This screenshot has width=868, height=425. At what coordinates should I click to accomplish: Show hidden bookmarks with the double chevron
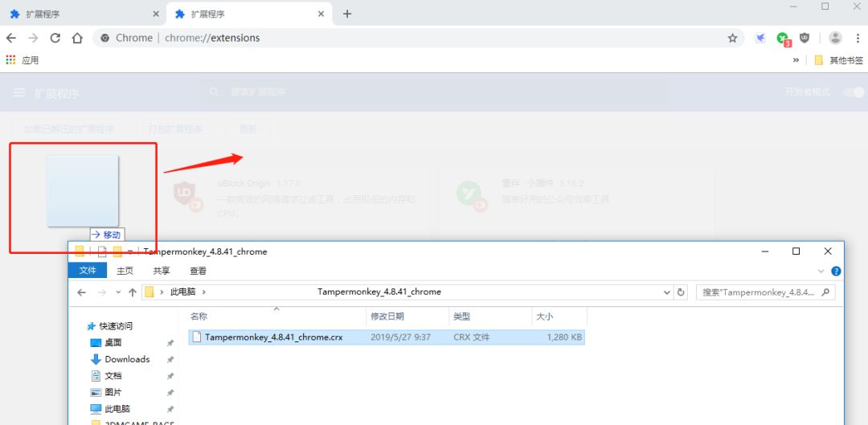pos(796,59)
